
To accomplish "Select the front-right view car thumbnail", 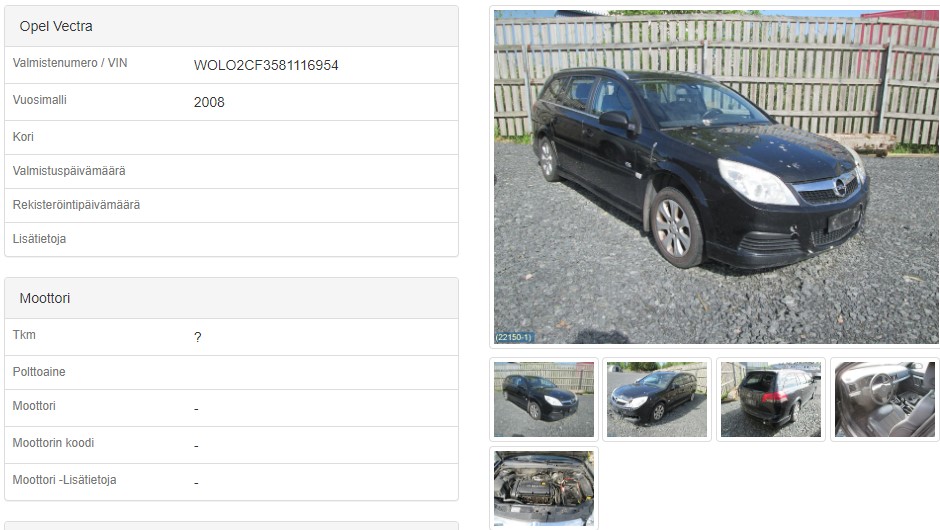I will 544,399.
